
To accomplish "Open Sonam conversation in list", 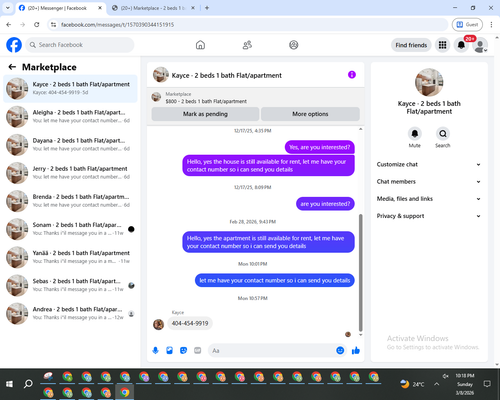I will coord(70,229).
